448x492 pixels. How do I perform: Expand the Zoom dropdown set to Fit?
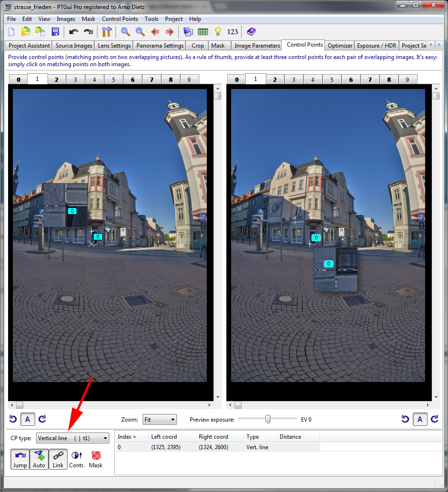coord(159,420)
